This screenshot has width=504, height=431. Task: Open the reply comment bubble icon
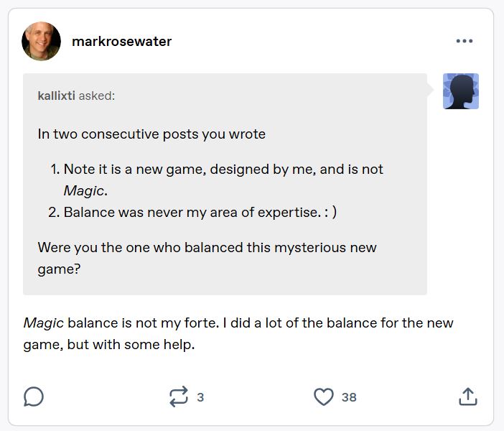click(x=34, y=397)
